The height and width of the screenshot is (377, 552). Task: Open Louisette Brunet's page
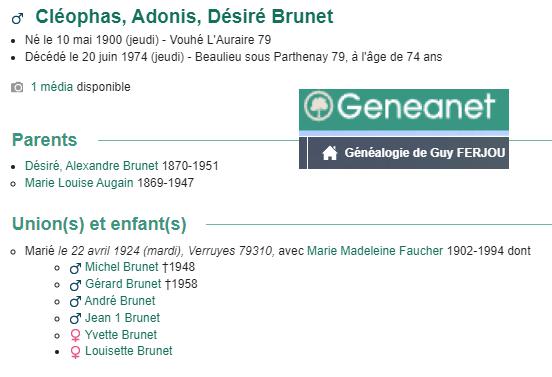(129, 351)
